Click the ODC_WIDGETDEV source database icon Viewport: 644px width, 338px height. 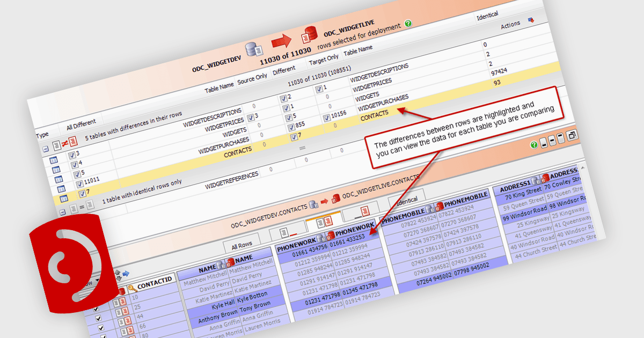pos(254,50)
